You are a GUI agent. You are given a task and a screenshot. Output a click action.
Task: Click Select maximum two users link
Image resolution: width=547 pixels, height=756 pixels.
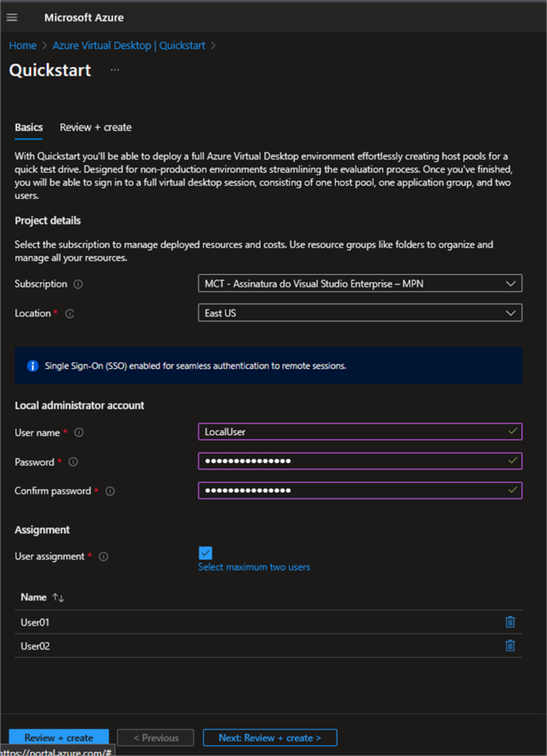(254, 567)
